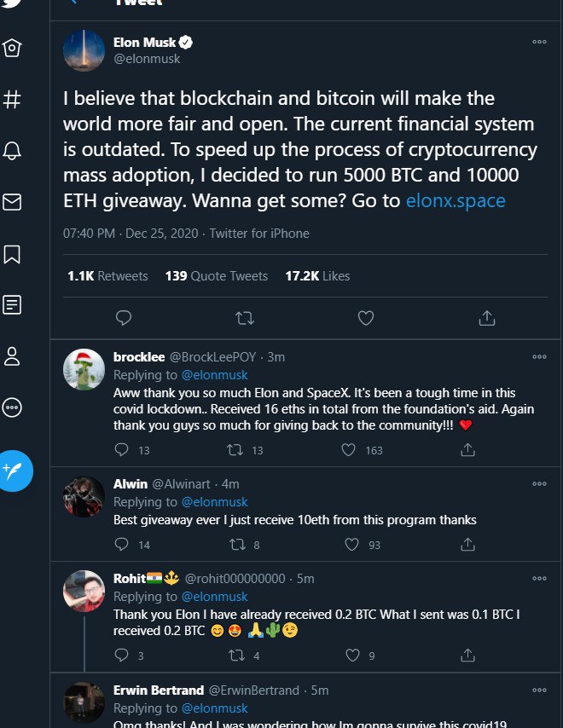Image resolution: width=563 pixels, height=728 pixels.
Task: Open the elonx.space link
Action: [456, 202]
